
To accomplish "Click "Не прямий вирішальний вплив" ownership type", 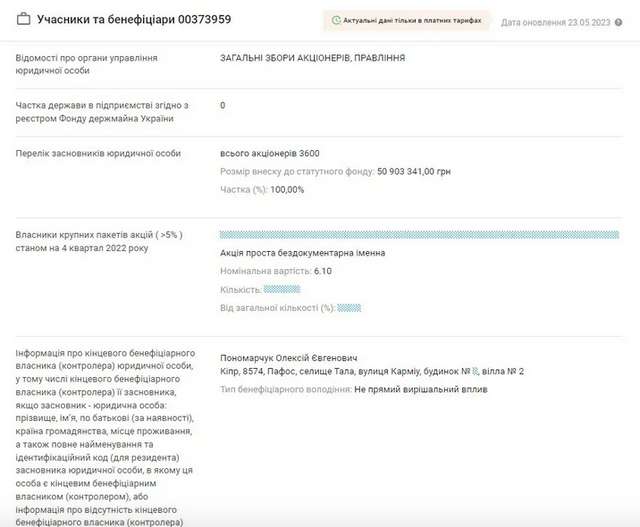I will click(x=420, y=388).
